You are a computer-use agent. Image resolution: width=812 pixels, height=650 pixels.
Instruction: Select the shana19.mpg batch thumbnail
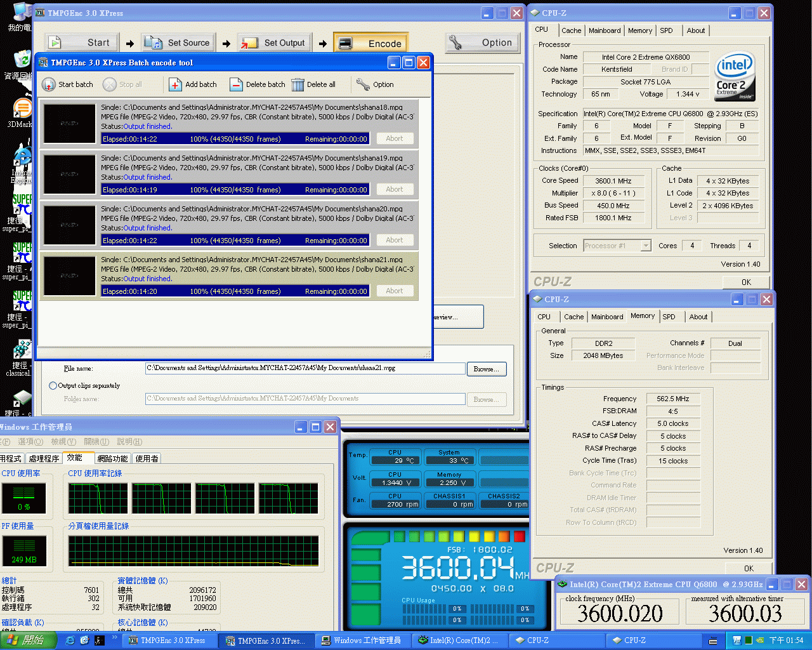tap(70, 174)
